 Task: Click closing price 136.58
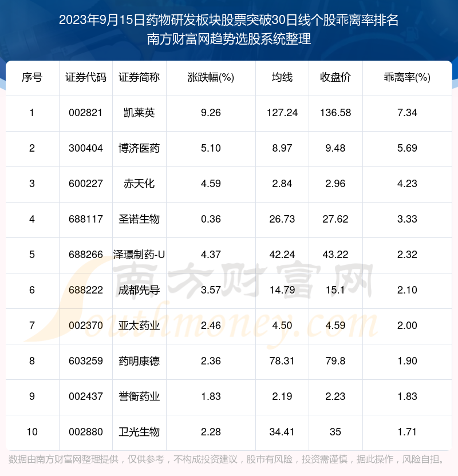335,113
